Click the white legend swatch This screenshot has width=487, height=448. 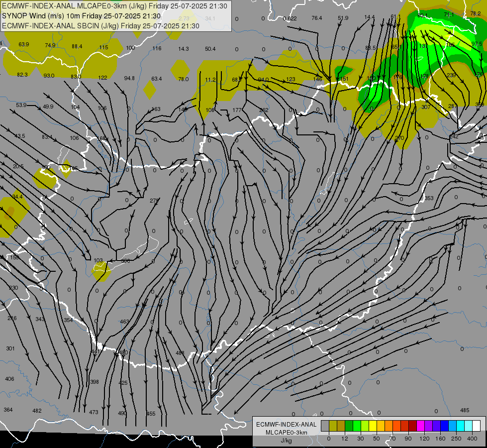477,426
